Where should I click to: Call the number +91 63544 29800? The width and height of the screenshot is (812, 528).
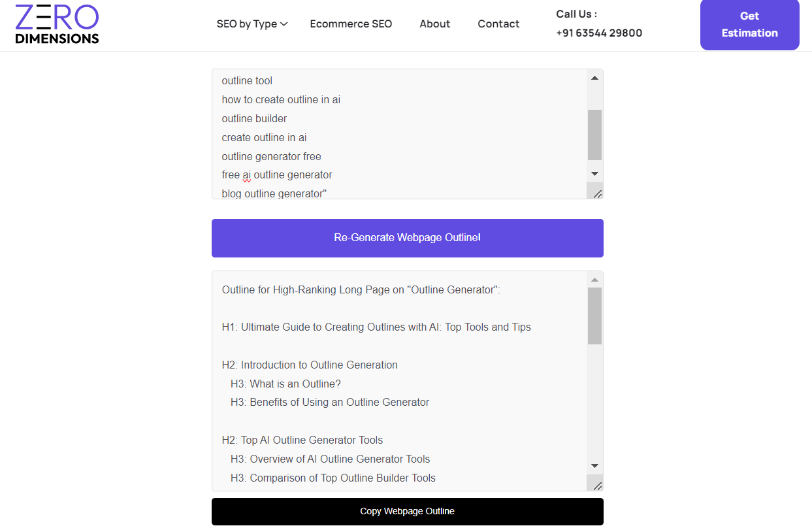point(599,33)
